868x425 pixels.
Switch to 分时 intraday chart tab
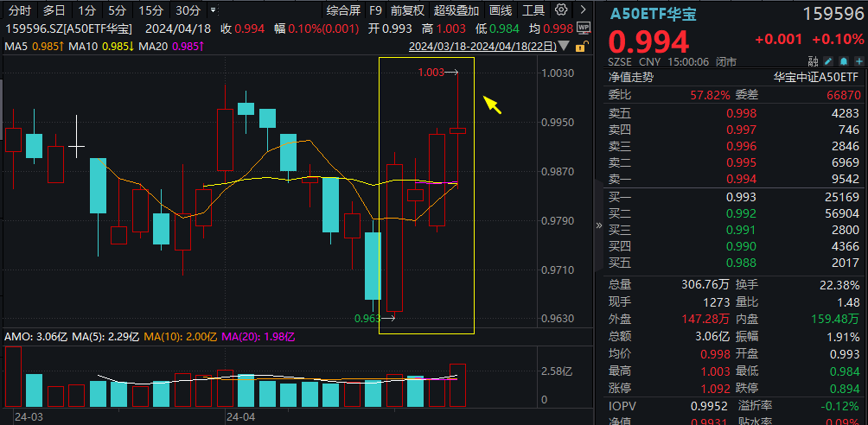(19, 10)
